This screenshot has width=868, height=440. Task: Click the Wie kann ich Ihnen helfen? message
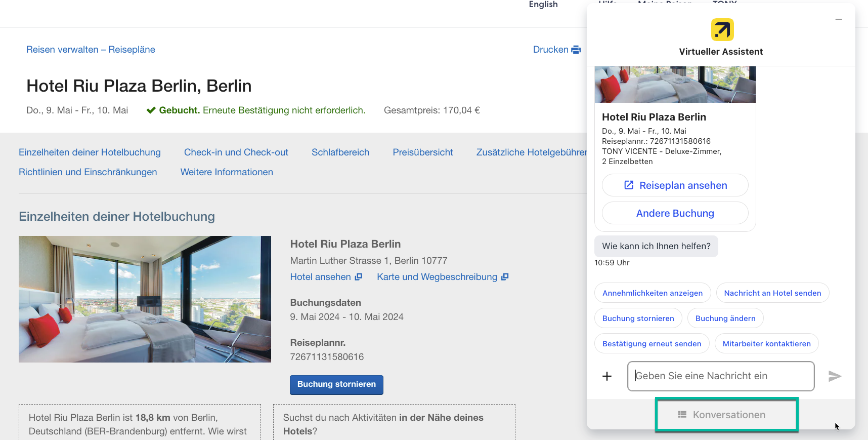(656, 246)
